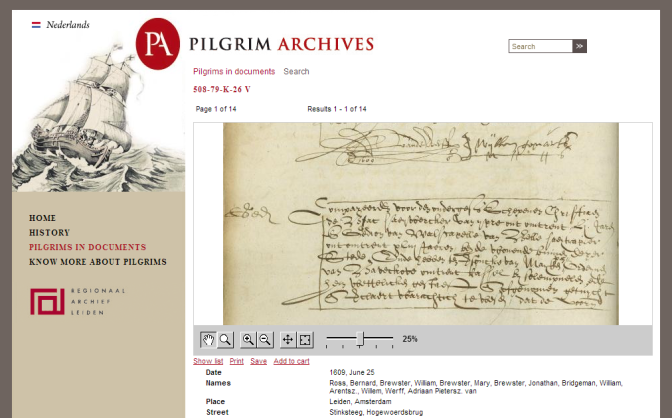Viewport: 672px width, 418px height.
Task: Submit search with the arrow button
Action: click(579, 46)
